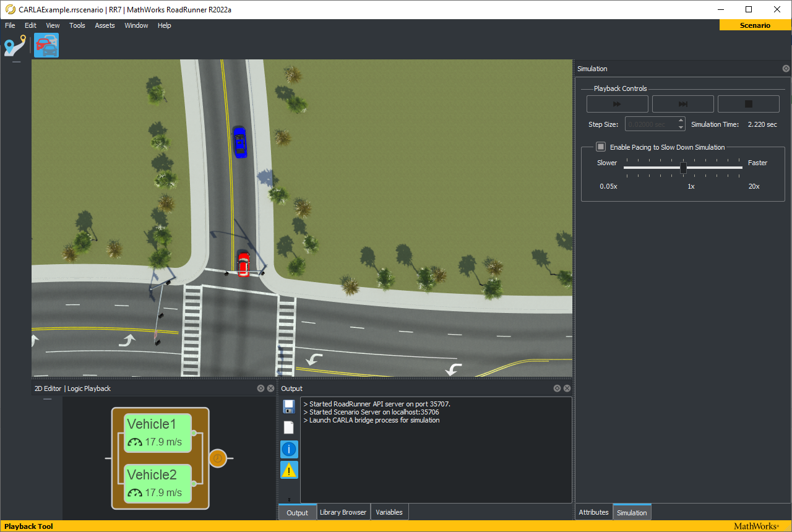This screenshot has height=532, width=792.
Task: Enable Pacing to Slow Down Simulation
Action: [601, 147]
